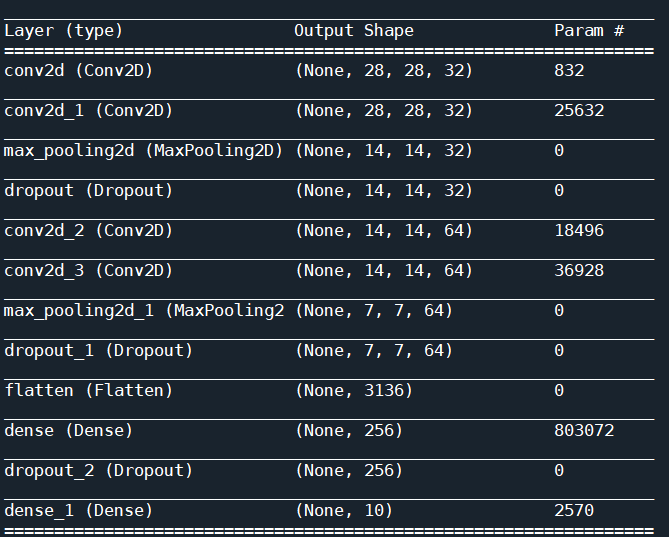Click the 'dense_1 (Dense)' layer name

click(78, 511)
